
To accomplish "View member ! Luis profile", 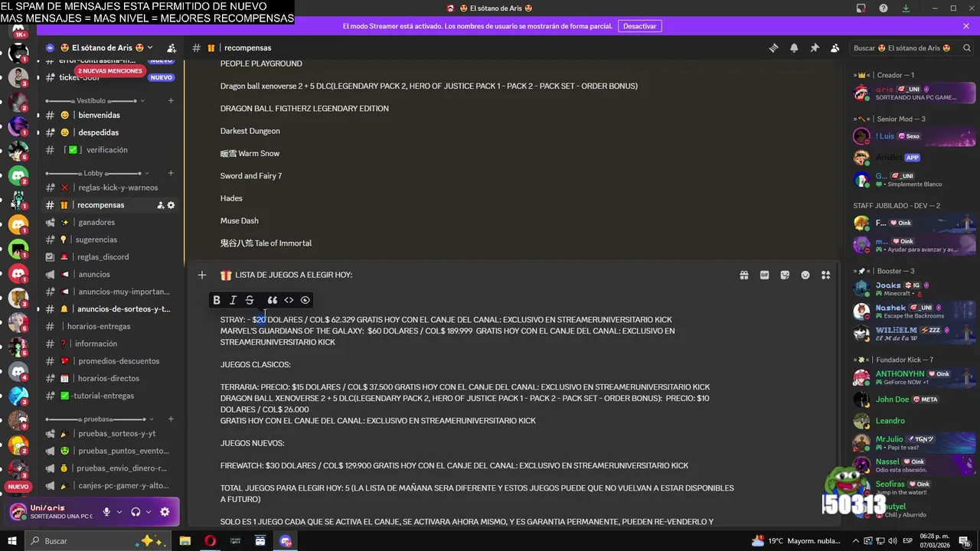I will pos(914,136).
